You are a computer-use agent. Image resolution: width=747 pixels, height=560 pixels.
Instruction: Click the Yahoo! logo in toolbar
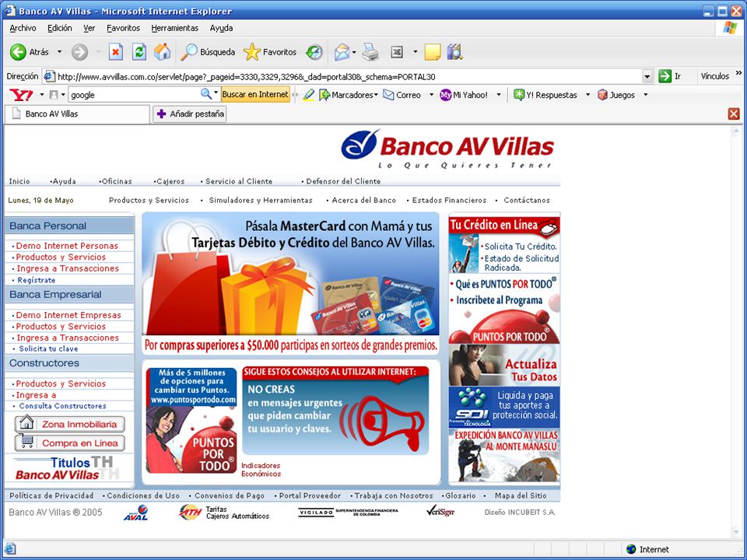coord(21,95)
